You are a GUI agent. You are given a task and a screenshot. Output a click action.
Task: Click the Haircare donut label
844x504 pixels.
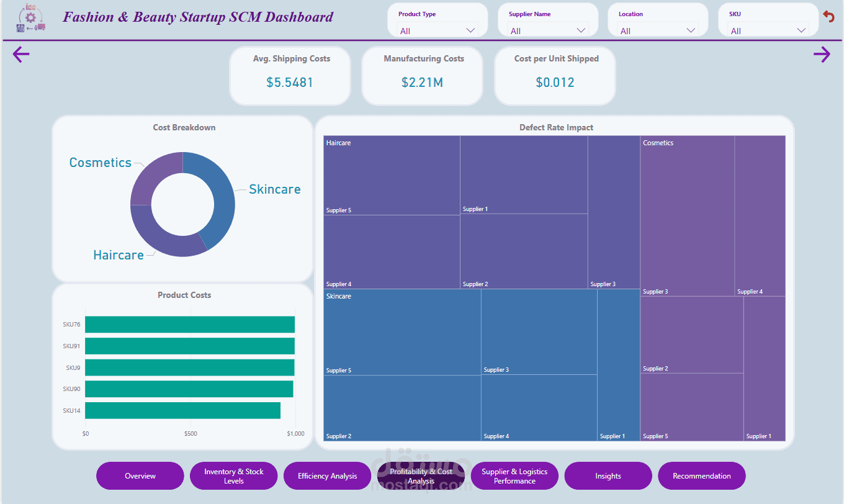[119, 255]
